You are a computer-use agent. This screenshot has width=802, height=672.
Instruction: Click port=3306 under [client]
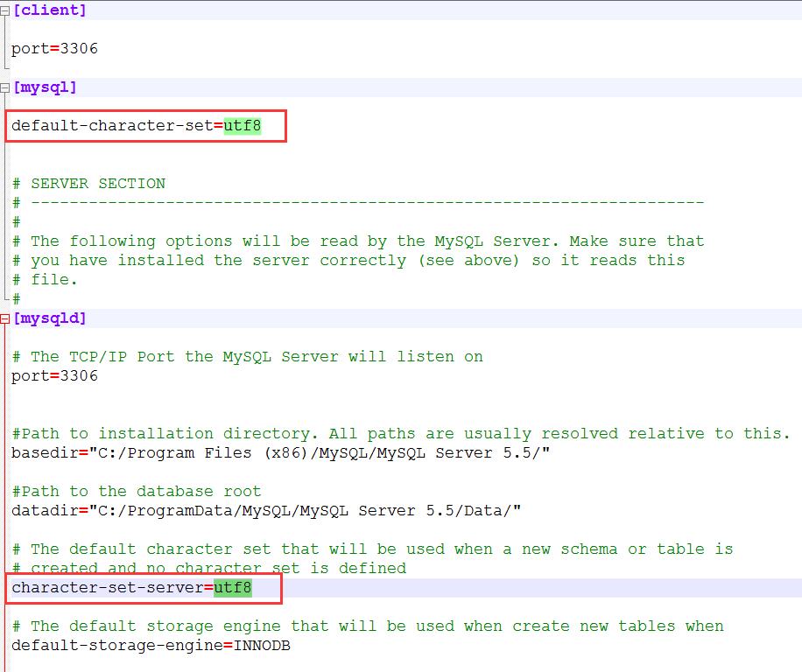coord(55,49)
